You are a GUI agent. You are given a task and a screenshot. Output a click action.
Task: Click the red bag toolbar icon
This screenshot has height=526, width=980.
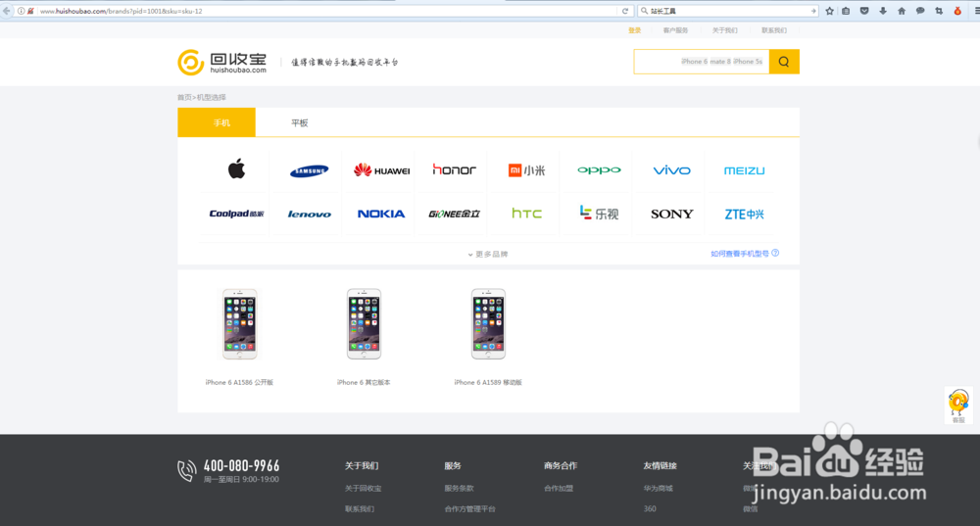coord(957,11)
